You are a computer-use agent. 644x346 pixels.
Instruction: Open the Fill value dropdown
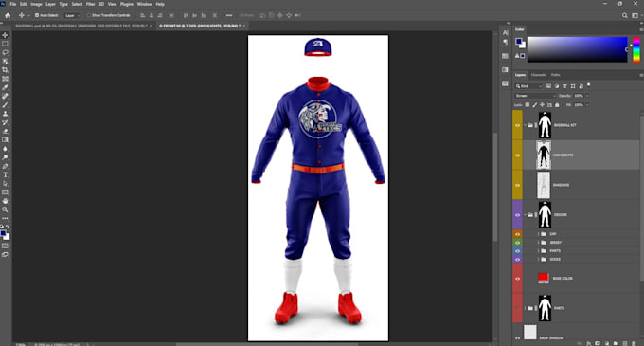pyautogui.click(x=587, y=105)
